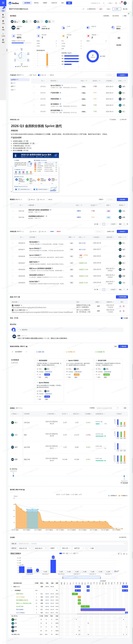Check the box for requirement 671516
The height and width of the screenshot is (644, 133).
[x=34, y=87]
